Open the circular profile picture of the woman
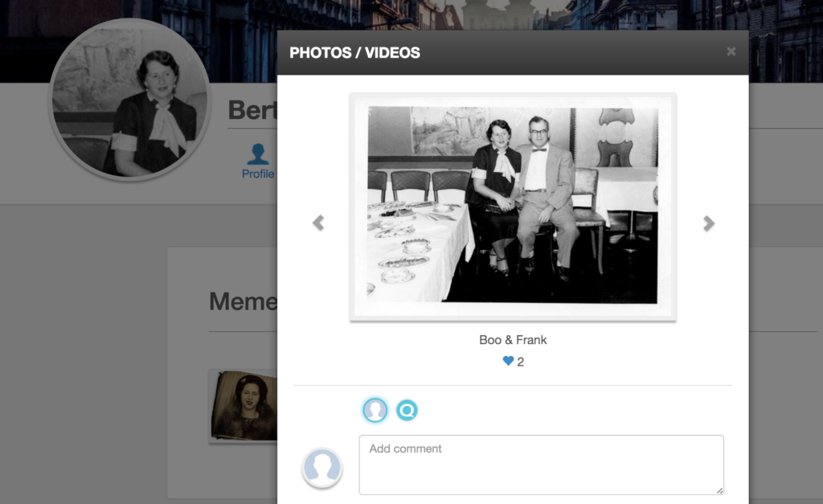 (x=130, y=98)
